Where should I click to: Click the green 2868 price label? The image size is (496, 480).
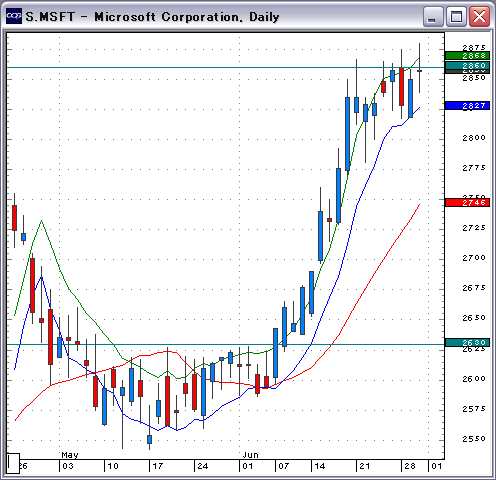pos(467,55)
